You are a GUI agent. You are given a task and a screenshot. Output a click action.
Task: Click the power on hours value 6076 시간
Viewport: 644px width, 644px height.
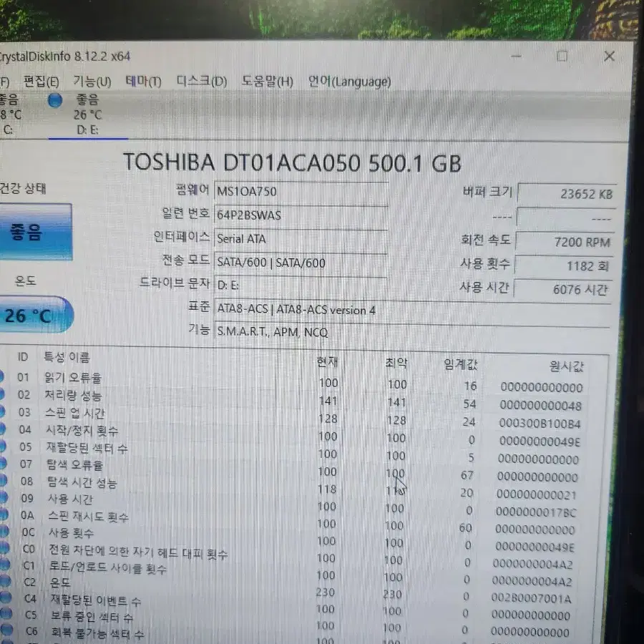pos(562,289)
